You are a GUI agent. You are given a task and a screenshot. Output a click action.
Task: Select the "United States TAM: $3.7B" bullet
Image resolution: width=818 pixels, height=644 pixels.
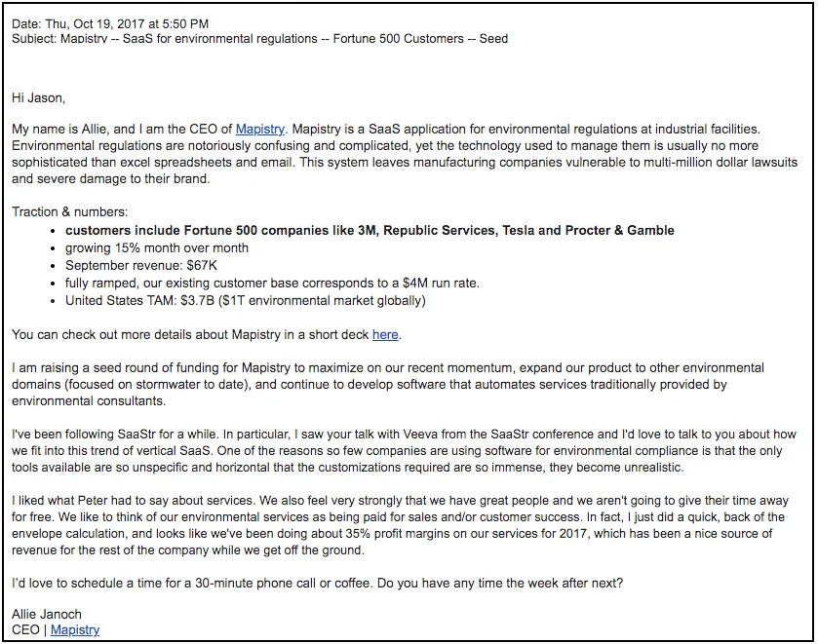[245, 301]
